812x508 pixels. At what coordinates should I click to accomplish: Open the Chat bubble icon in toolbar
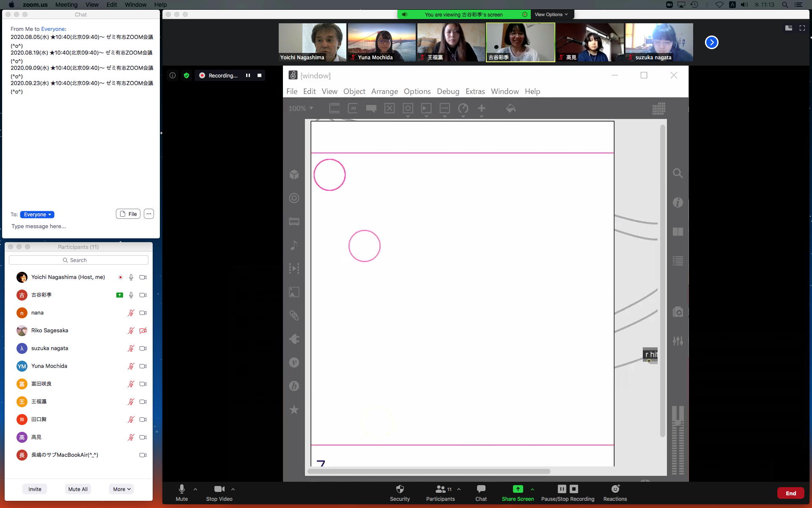[481, 489]
